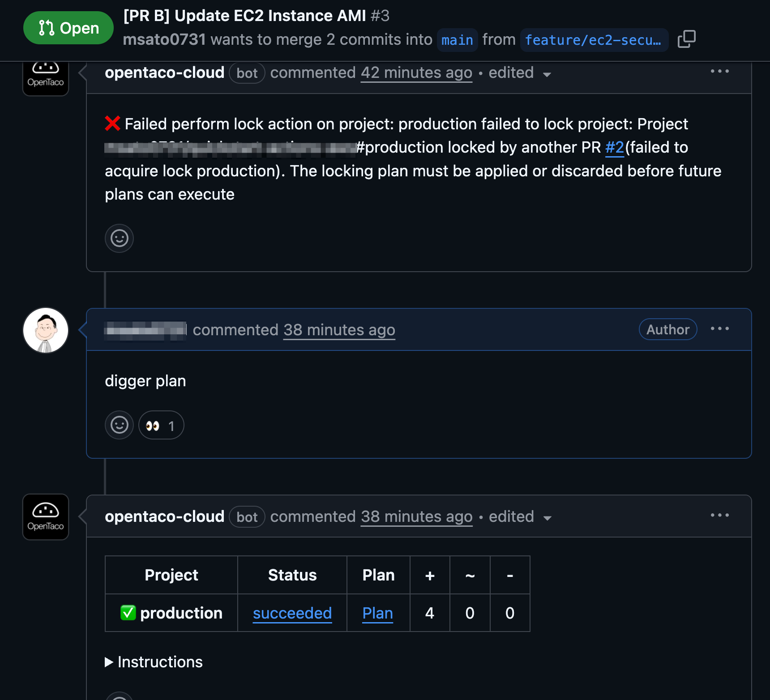Open the Plan link for production project
The width and height of the screenshot is (770, 700).
377,613
